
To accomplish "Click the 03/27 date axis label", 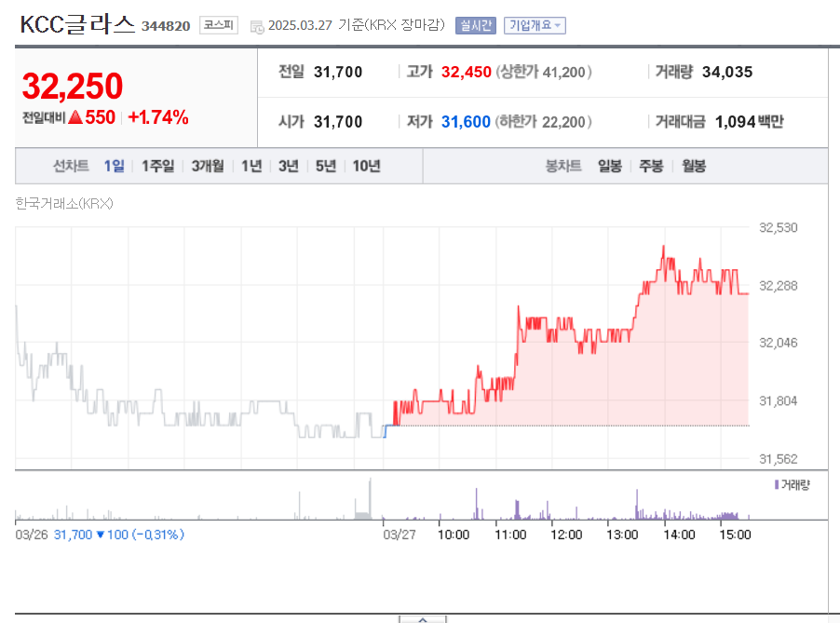I will (x=400, y=535).
